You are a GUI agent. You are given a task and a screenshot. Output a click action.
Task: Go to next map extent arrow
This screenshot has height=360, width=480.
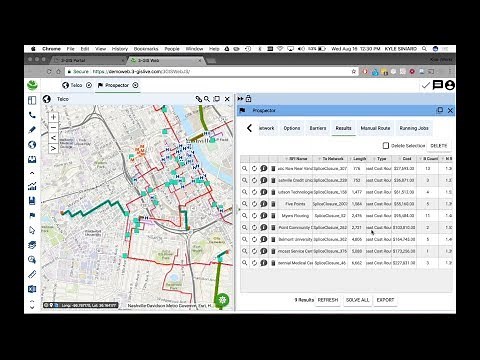(53, 149)
